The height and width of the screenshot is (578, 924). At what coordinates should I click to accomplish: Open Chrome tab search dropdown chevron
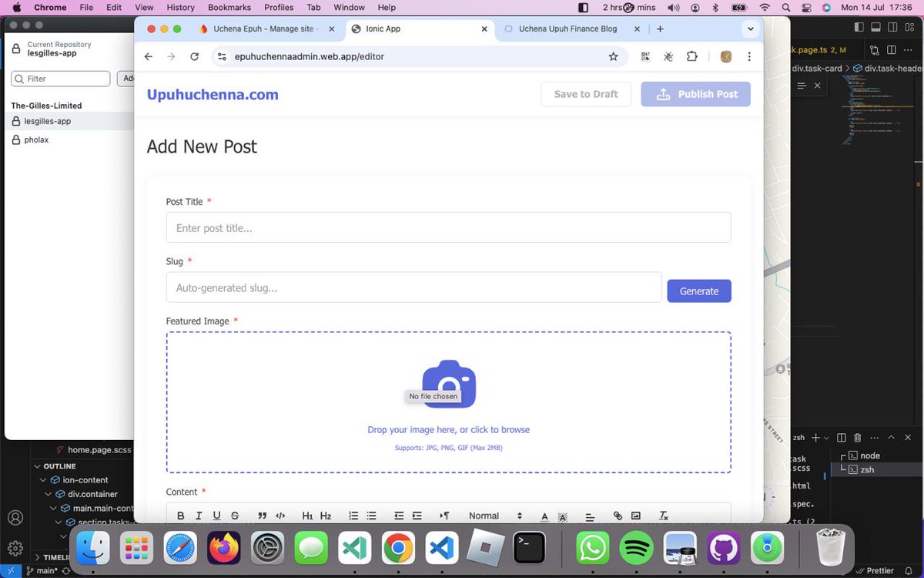pos(750,29)
